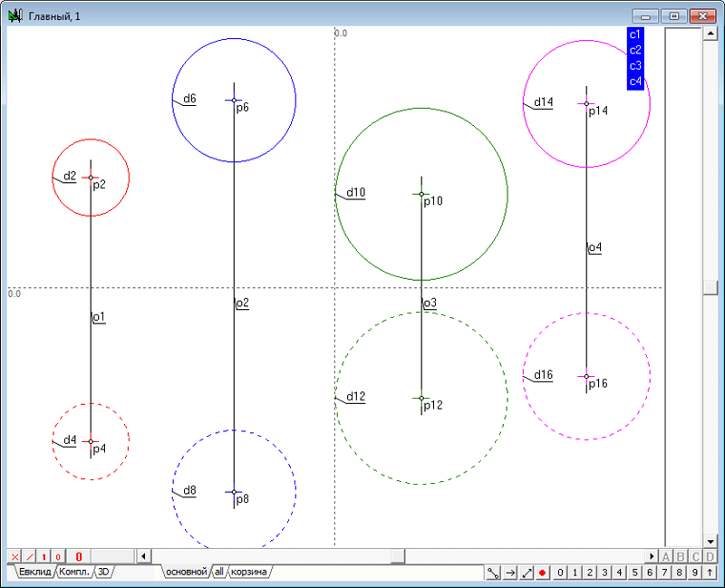Select c4 in the highlighted list

pyautogui.click(x=635, y=82)
